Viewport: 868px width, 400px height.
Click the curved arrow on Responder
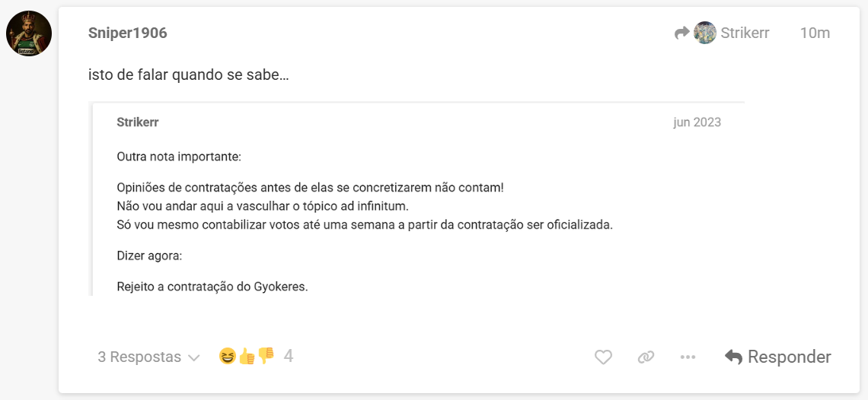(x=733, y=357)
